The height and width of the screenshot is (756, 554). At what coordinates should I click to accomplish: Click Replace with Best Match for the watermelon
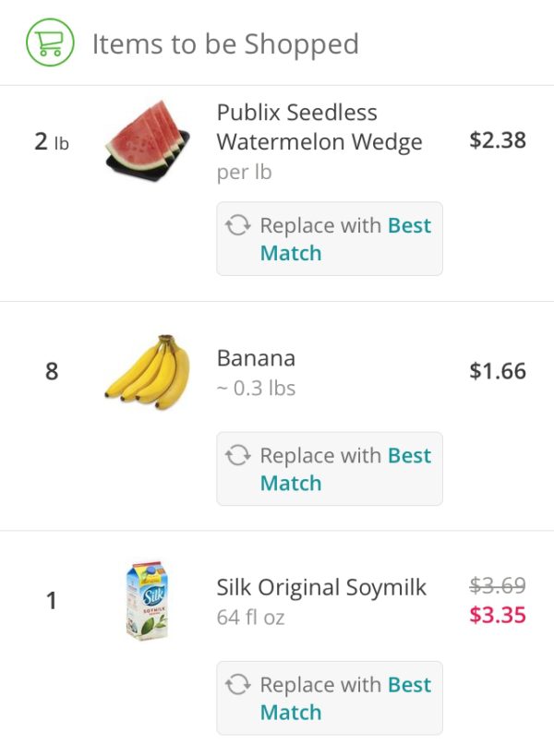[329, 238]
